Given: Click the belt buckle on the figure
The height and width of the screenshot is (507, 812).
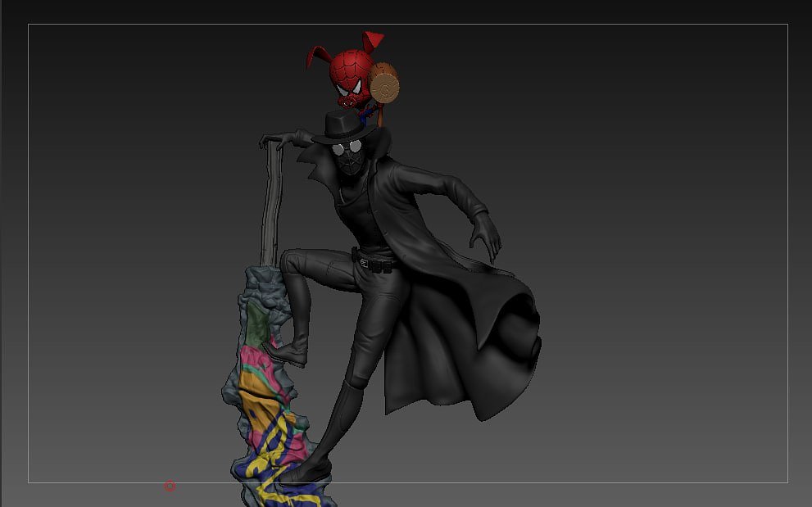Looking at the screenshot, I should point(364,264).
